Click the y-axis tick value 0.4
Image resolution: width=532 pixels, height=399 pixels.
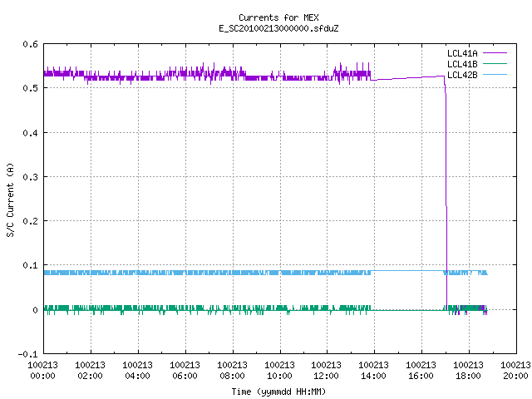[x=30, y=133]
